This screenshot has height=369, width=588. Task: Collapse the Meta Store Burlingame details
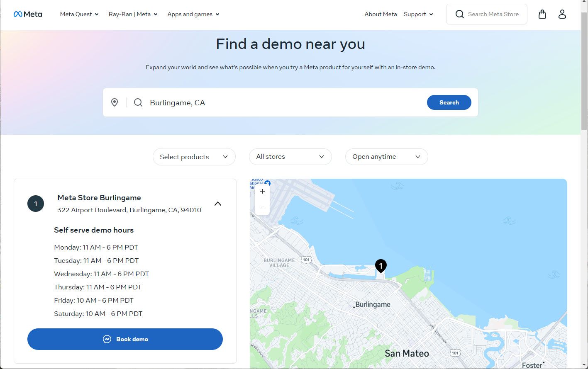tap(217, 204)
